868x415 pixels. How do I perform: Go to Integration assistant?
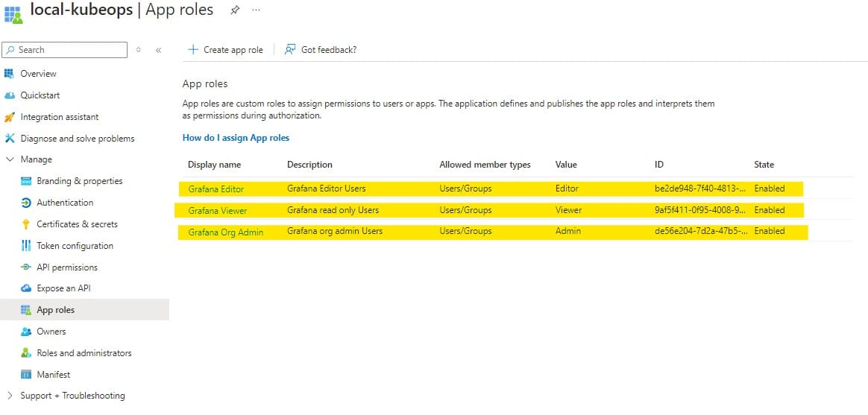tap(59, 117)
